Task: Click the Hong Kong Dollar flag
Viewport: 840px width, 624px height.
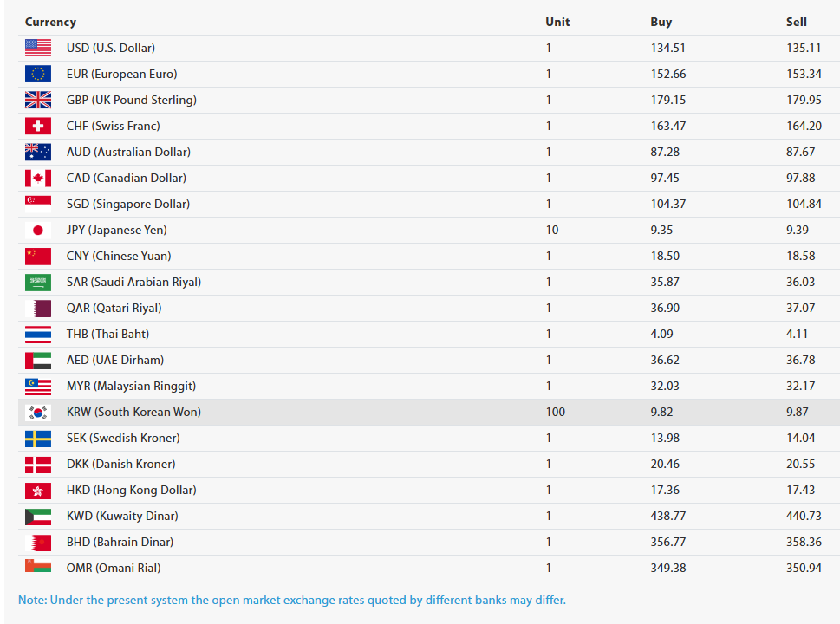Action: (38, 491)
